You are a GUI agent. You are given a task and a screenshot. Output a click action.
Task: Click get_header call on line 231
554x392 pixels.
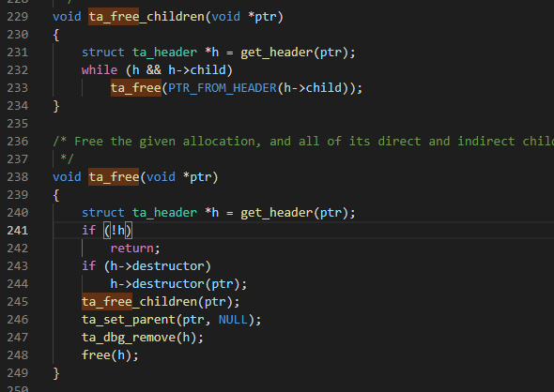point(277,53)
